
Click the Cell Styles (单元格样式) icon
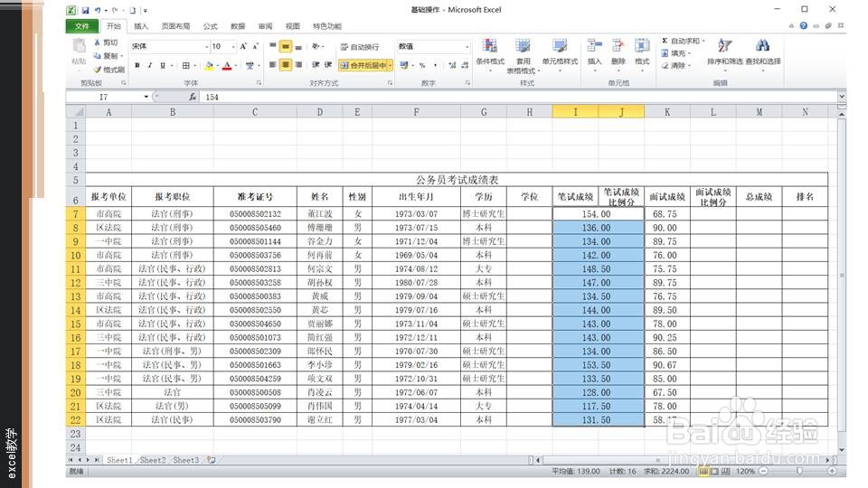pos(560,46)
